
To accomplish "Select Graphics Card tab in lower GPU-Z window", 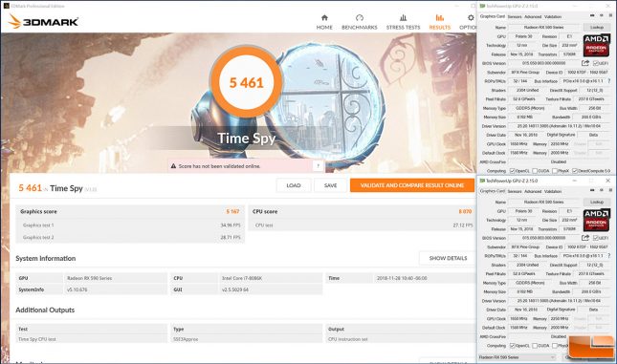I will coord(493,191).
